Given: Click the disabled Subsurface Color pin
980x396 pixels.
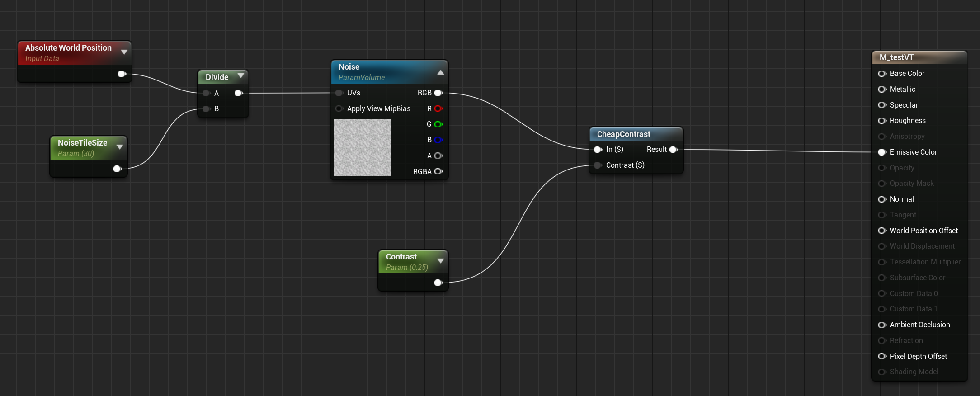Looking at the screenshot, I should [882, 278].
